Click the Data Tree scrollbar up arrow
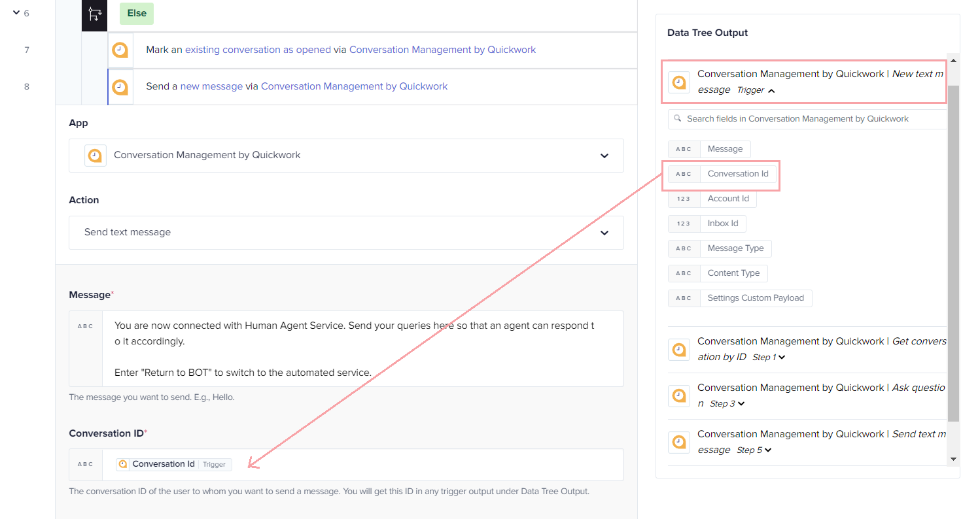 [953, 61]
